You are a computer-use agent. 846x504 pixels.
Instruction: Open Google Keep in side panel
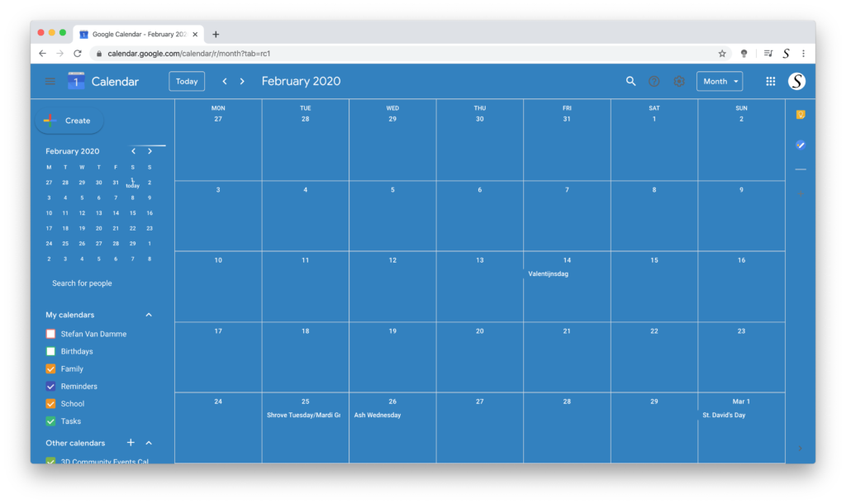(800, 115)
